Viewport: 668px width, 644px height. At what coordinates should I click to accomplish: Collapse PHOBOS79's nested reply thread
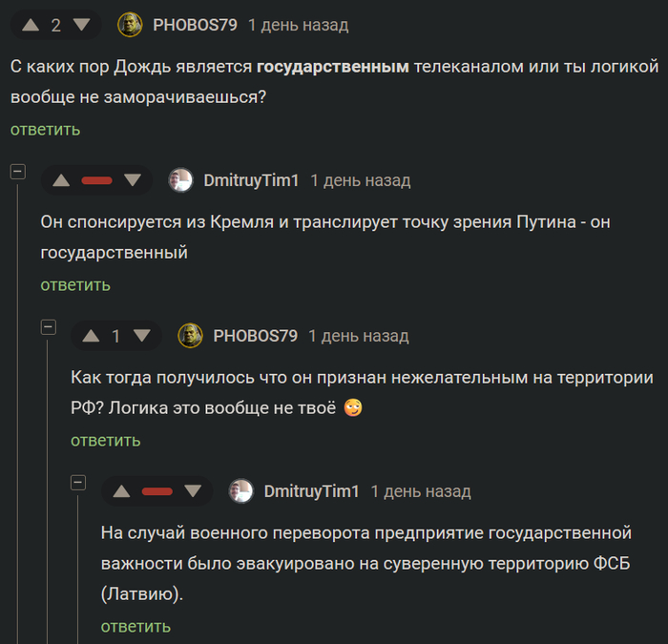click(48, 327)
